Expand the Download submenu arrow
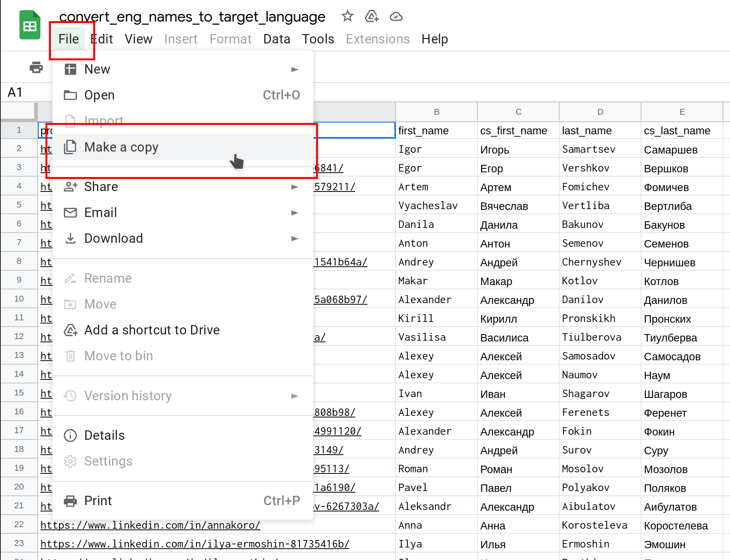The width and height of the screenshot is (730, 560). pos(295,238)
